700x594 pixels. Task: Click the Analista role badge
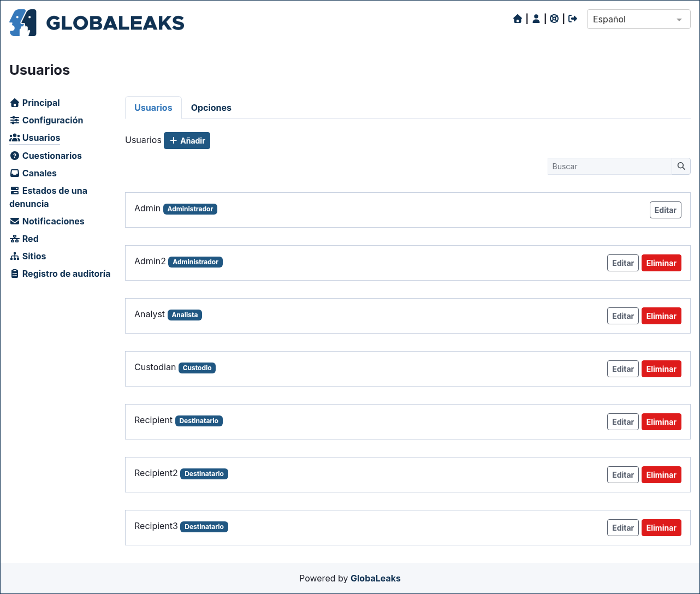(185, 315)
